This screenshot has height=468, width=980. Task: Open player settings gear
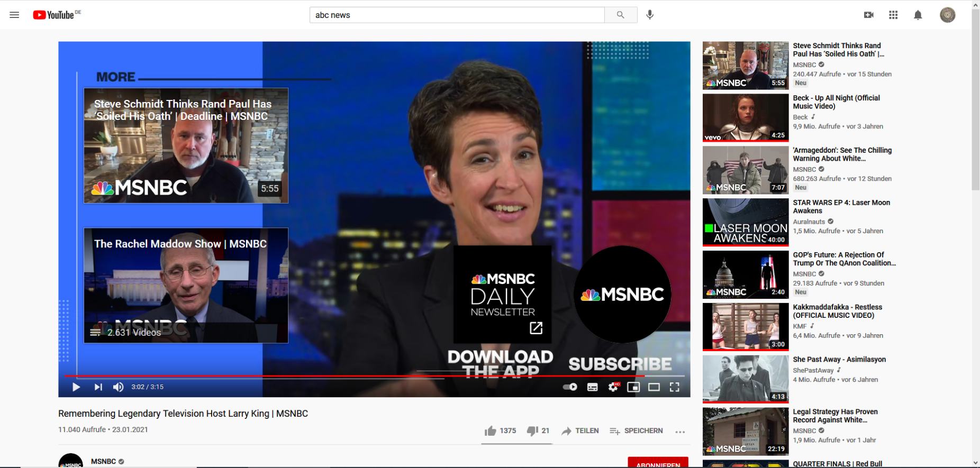point(613,387)
